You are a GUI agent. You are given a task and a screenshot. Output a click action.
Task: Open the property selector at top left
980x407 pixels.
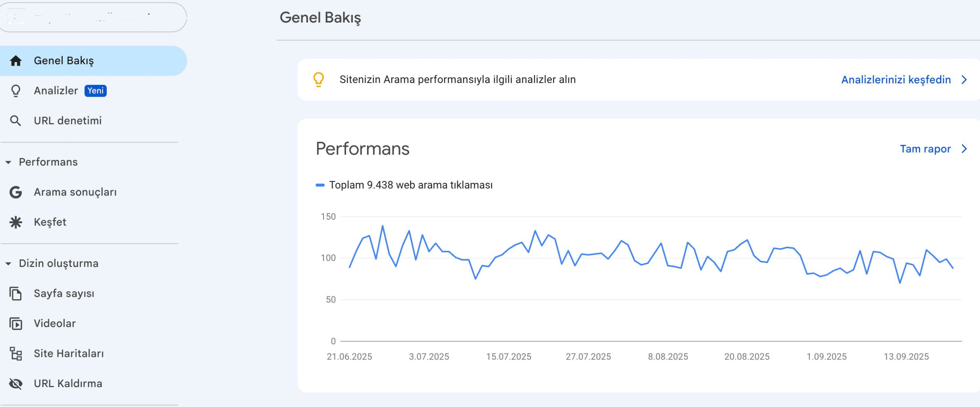click(x=93, y=18)
